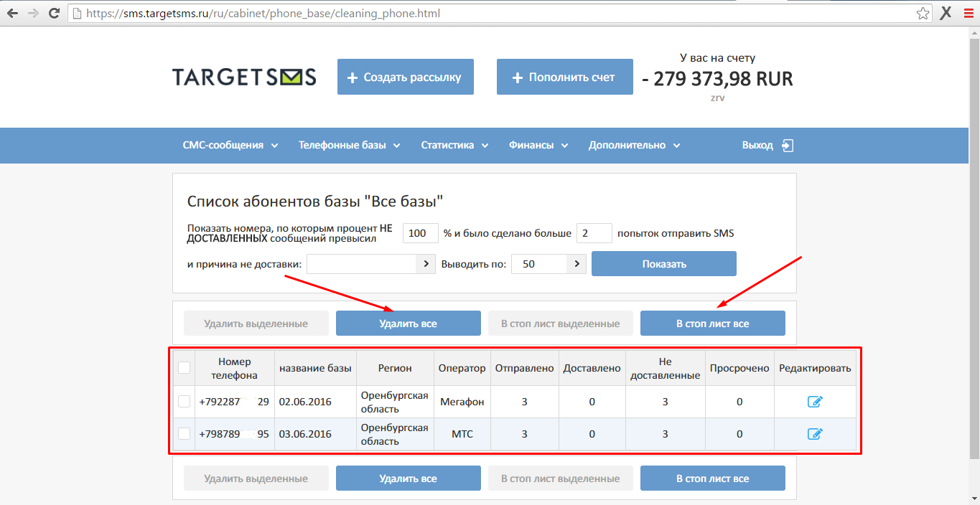
Task: Click the percent field showing 100
Action: click(x=421, y=233)
